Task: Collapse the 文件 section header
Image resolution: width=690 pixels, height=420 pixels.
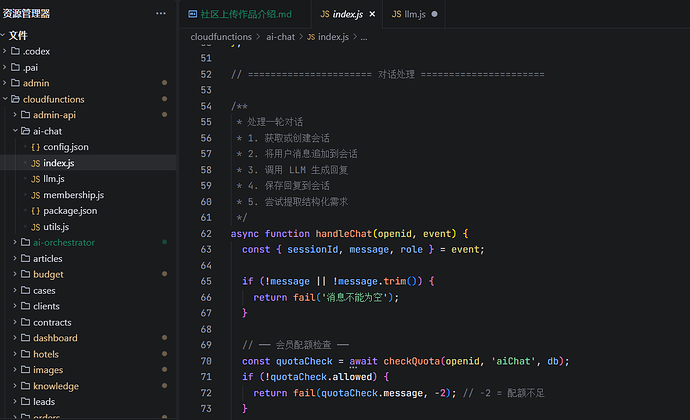Action: (88, 35)
